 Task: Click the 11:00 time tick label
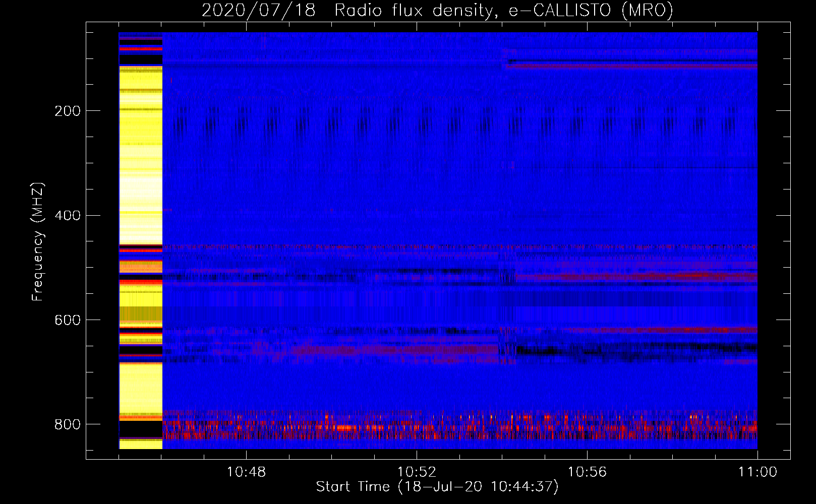coord(757,472)
